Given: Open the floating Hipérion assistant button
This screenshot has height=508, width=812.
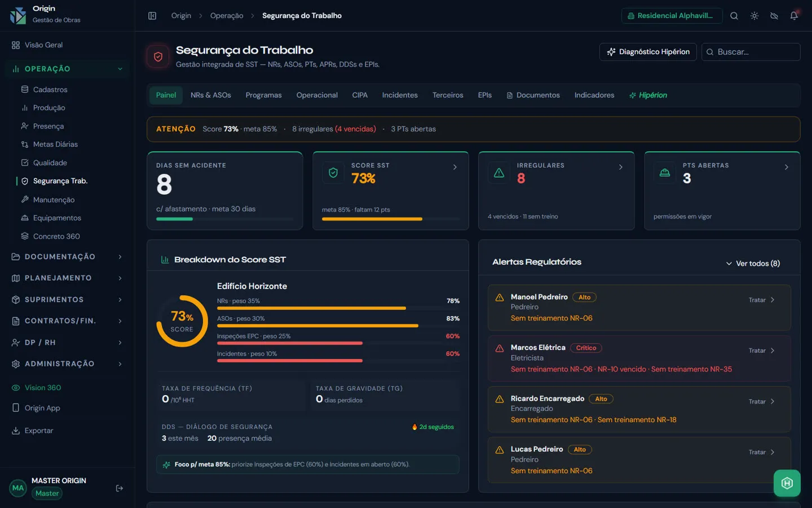Looking at the screenshot, I should coord(787,483).
